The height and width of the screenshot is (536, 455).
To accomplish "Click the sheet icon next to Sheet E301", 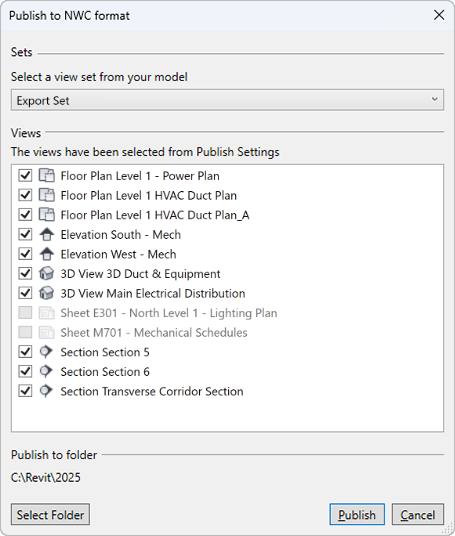I will (x=46, y=313).
